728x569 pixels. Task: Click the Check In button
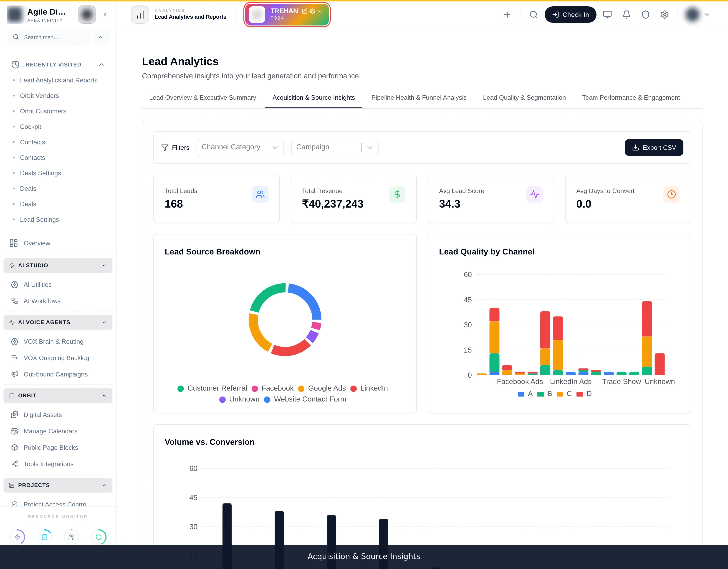[570, 15]
